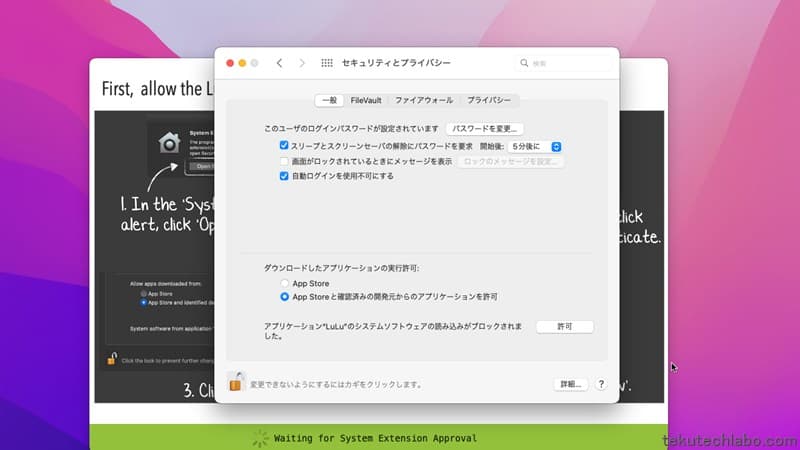Click the padlock icon in LuLu guide image
800x450 pixels.
[112, 359]
